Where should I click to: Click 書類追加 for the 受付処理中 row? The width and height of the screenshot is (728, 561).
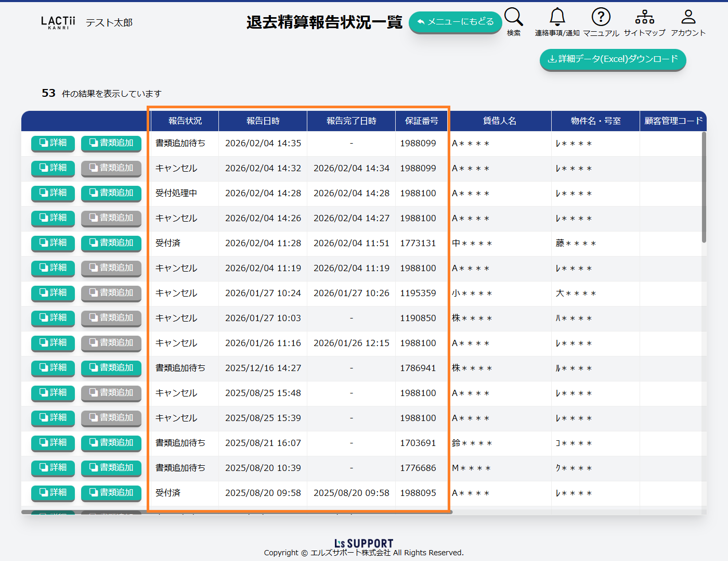(x=111, y=193)
